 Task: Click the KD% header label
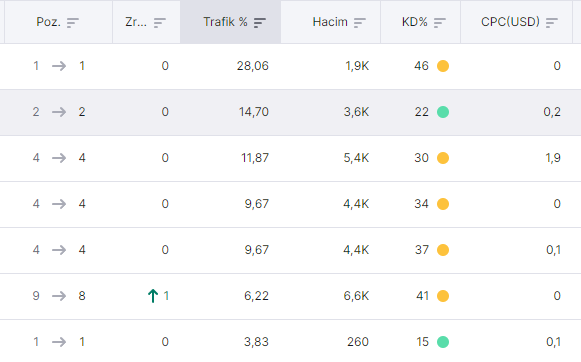(415, 22)
